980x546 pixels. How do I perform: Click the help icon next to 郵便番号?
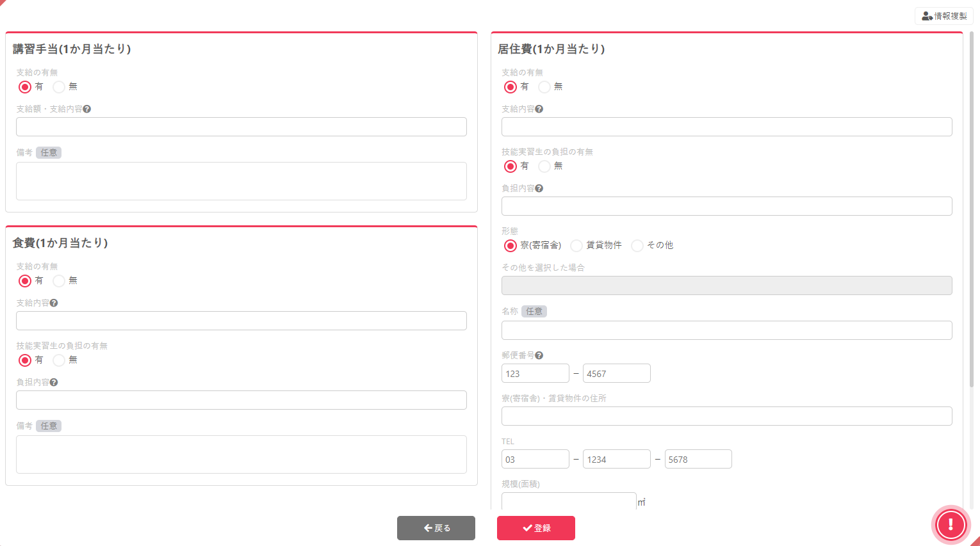[x=539, y=356]
